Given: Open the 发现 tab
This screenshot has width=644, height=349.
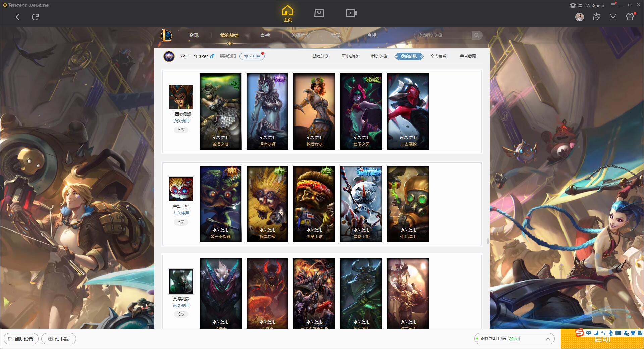Looking at the screenshot, I should point(336,35).
